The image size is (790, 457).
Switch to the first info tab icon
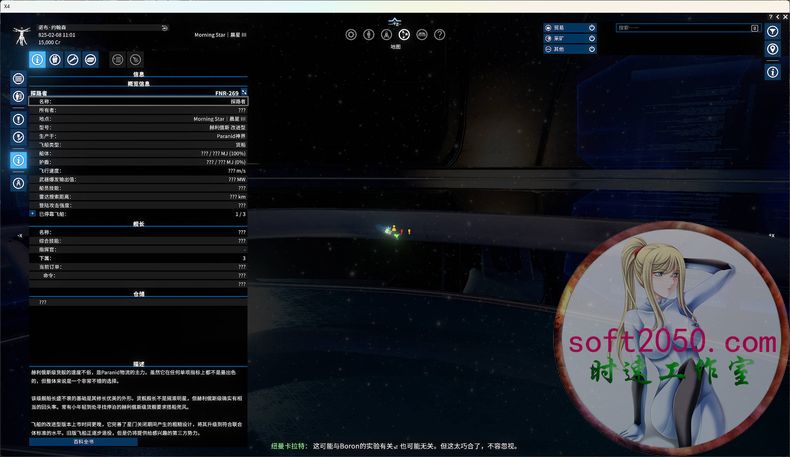37,60
